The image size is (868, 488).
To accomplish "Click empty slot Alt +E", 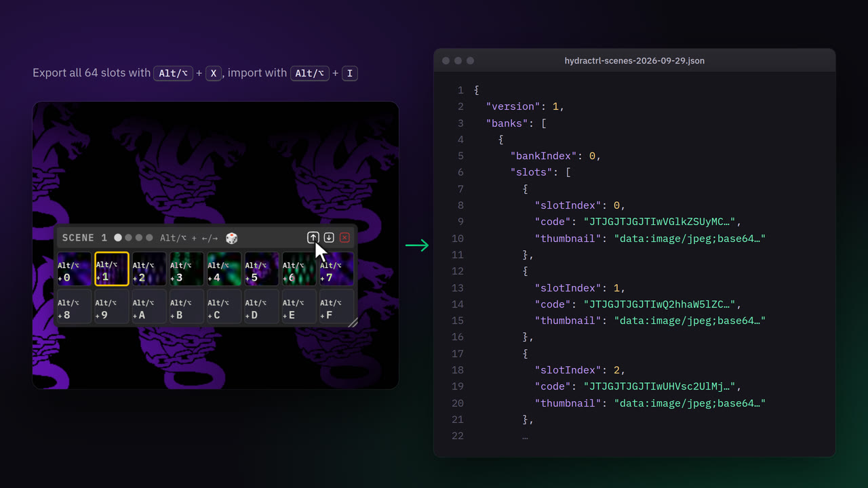I will coord(299,306).
